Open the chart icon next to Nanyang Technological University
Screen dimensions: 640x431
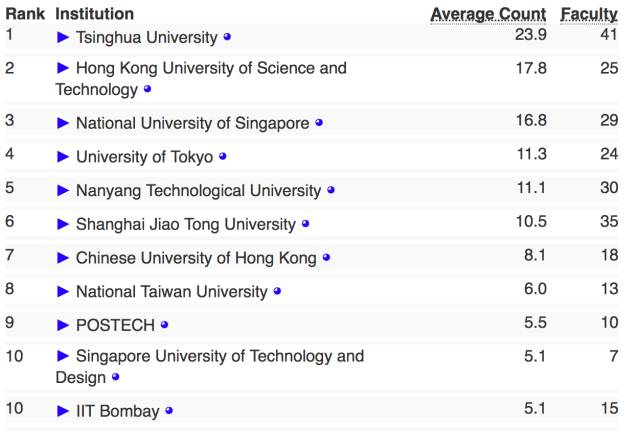[331, 190]
